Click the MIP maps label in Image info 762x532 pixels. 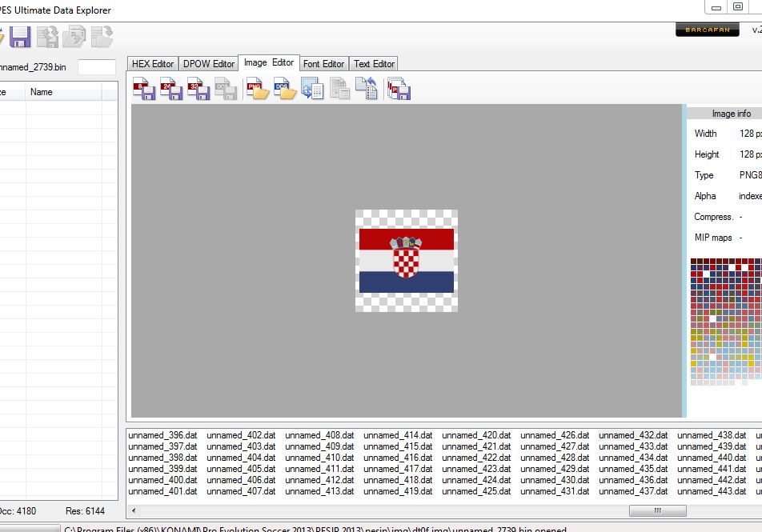[x=713, y=238]
